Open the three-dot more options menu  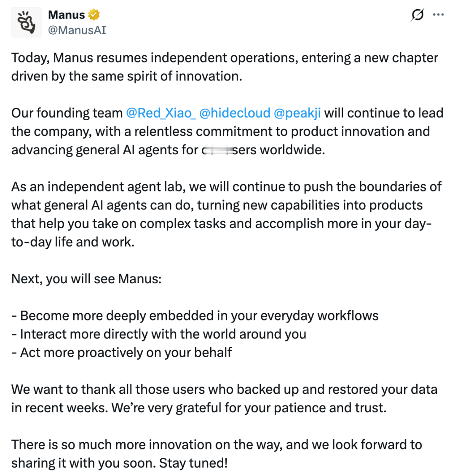pos(438,15)
